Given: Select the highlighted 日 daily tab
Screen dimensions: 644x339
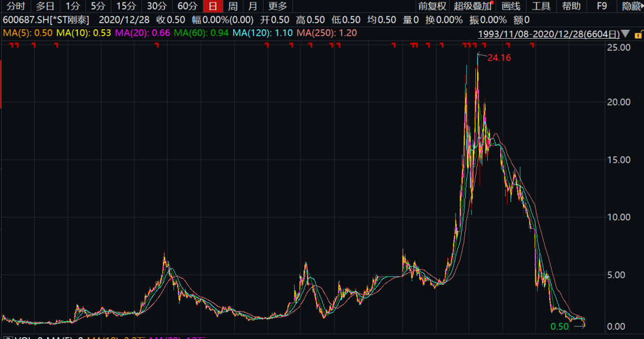Looking at the screenshot, I should point(213,6).
